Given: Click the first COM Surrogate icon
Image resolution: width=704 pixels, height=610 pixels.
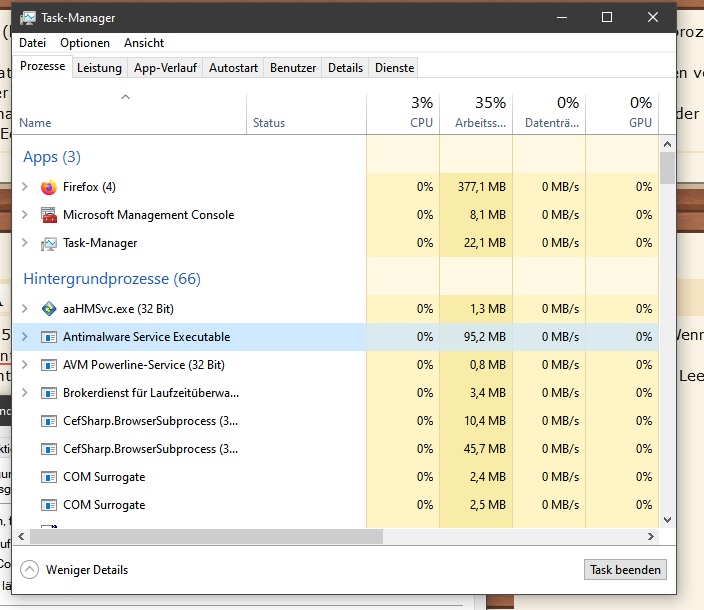Looking at the screenshot, I should pyautogui.click(x=49, y=477).
